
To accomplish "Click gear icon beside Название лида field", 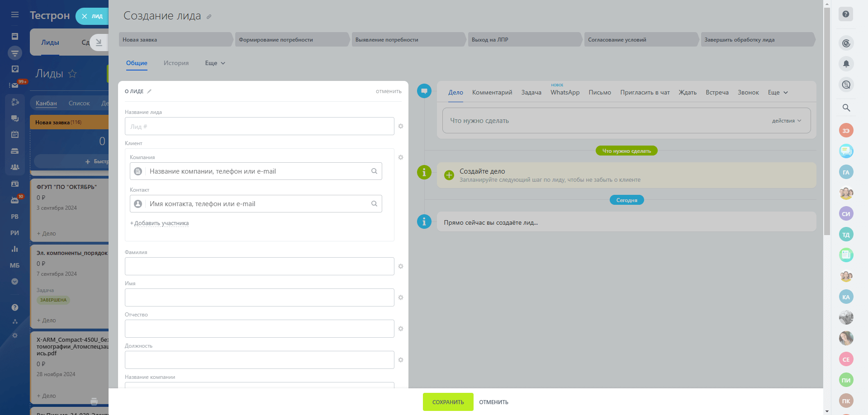I will pyautogui.click(x=400, y=126).
